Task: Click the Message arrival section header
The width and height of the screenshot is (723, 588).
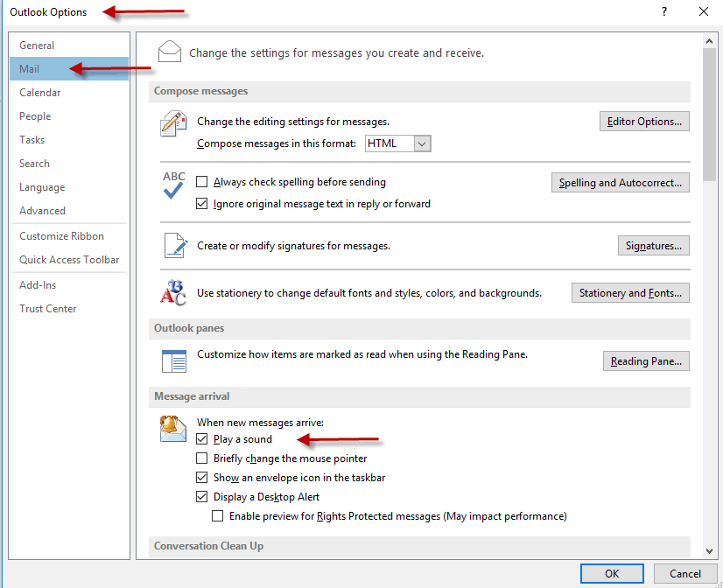Action: [419, 396]
